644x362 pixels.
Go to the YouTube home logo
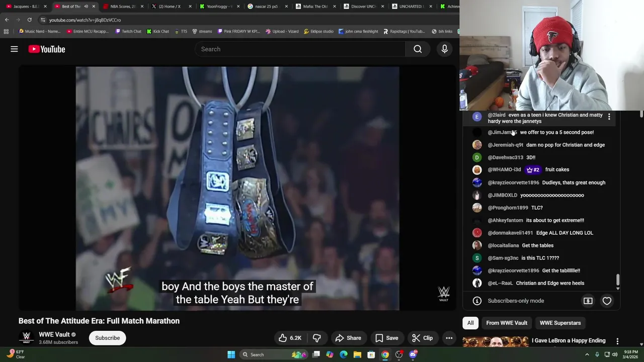click(47, 49)
